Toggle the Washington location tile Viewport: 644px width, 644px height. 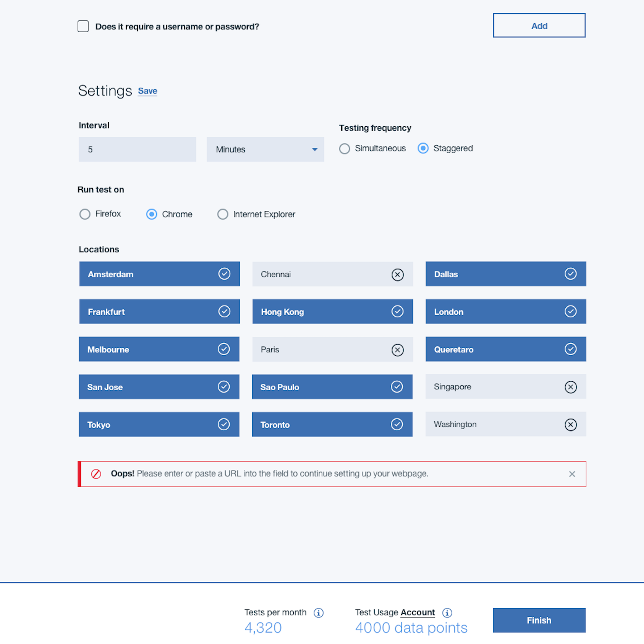coord(506,424)
